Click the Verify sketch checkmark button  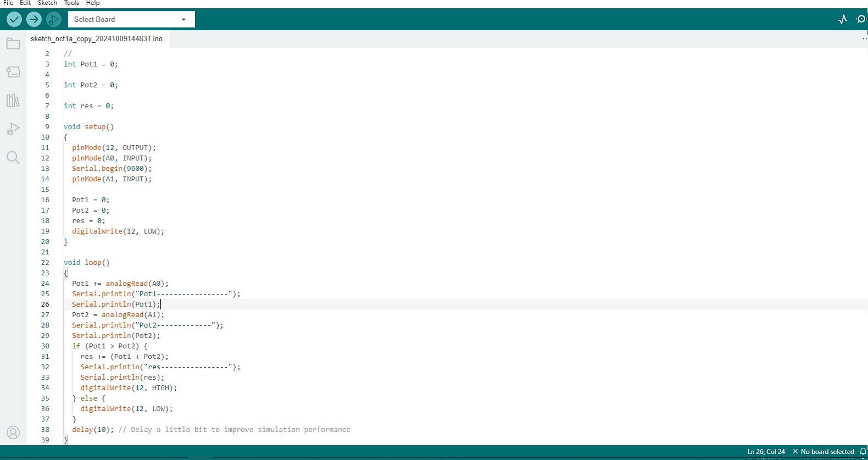click(x=14, y=19)
